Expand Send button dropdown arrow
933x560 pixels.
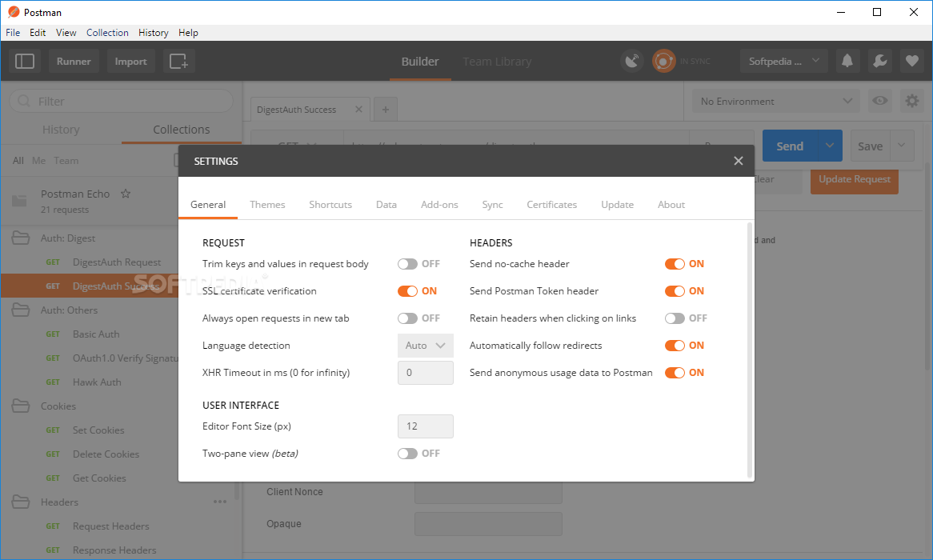pyautogui.click(x=830, y=146)
